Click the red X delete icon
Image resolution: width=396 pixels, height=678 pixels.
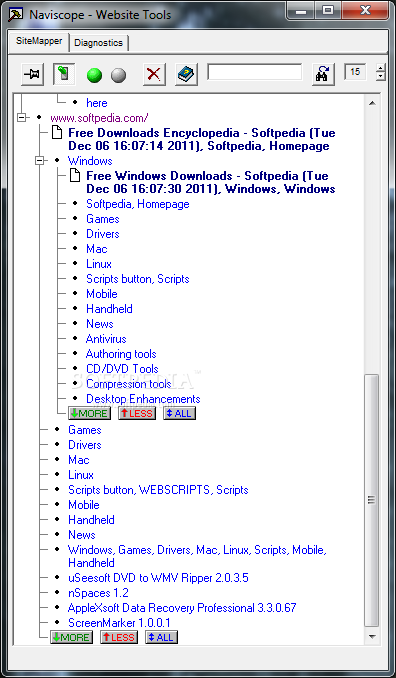pos(154,74)
